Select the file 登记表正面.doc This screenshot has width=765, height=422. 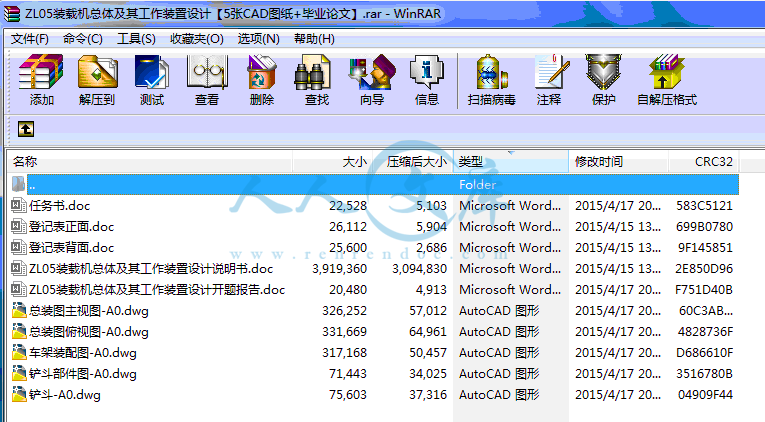click(x=71, y=227)
